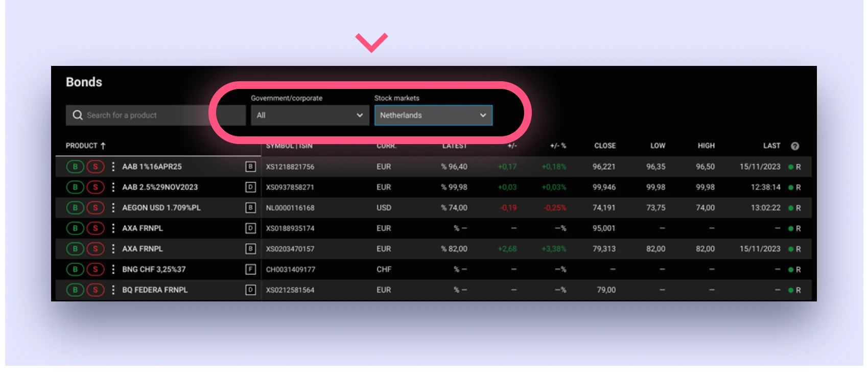This screenshot has height=376, width=868.
Task: Click Sell icon for AAB 2.5%29NOV2023
Action: point(96,187)
